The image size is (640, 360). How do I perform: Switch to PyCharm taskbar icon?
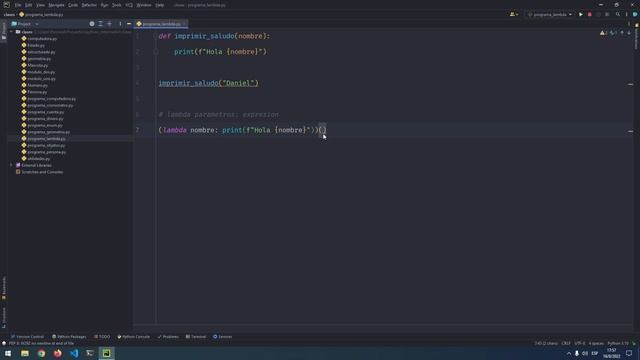[106, 353]
